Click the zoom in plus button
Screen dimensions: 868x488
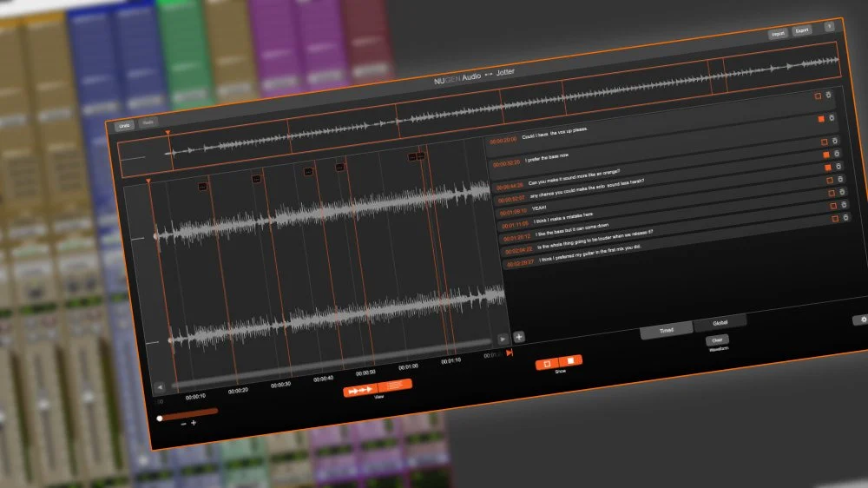click(x=194, y=423)
